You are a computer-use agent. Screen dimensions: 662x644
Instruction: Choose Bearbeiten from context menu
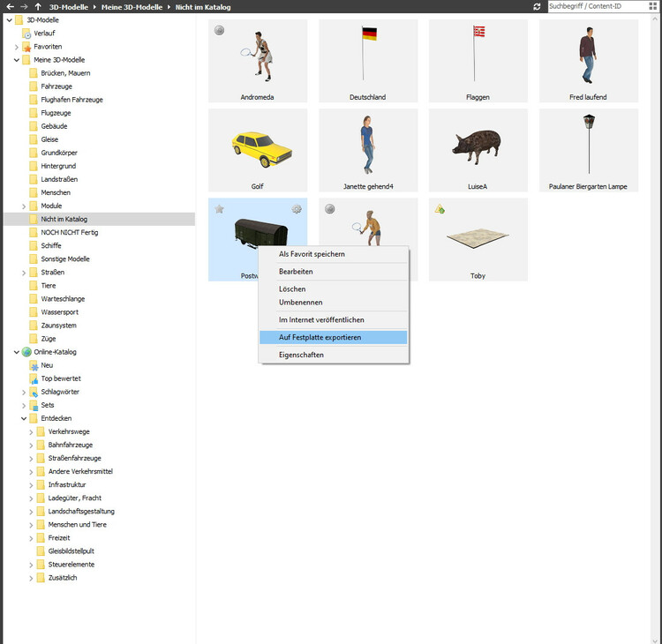tap(334, 272)
